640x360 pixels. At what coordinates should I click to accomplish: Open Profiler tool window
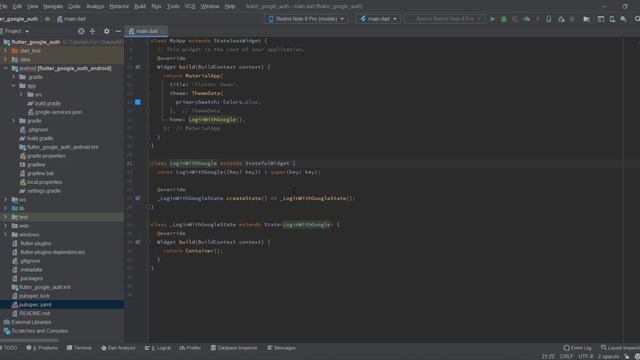click(190, 348)
